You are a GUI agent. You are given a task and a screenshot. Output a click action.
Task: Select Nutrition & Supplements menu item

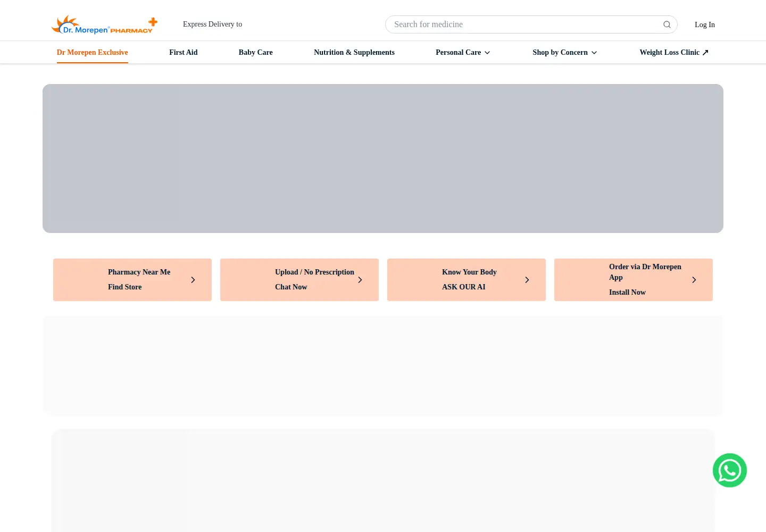[x=354, y=52]
